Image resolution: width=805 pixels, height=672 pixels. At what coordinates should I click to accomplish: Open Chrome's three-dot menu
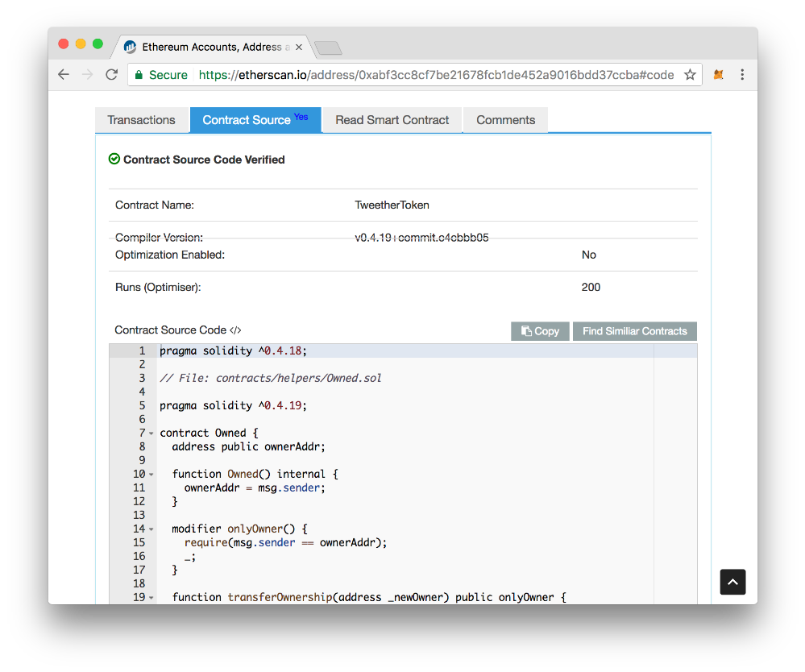(x=742, y=75)
